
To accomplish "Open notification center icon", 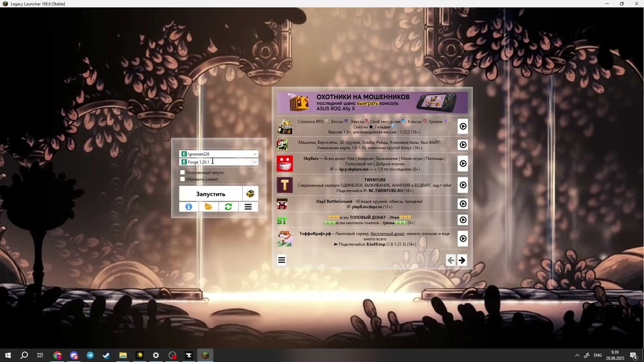I will click(633, 355).
